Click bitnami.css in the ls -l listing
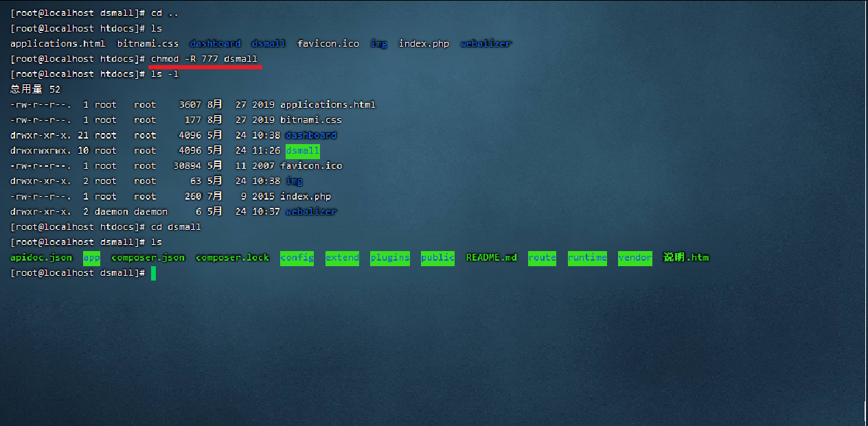 (311, 120)
